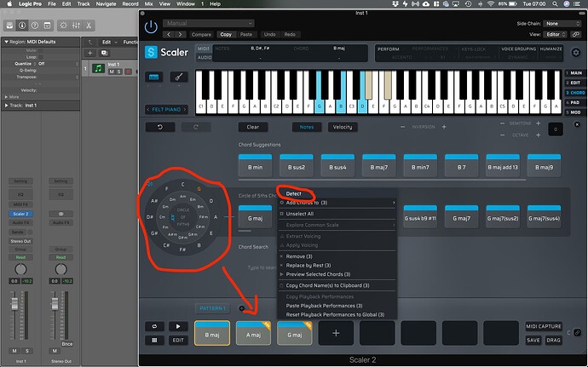Click the undo arrow icon in Scaler

pos(160,127)
